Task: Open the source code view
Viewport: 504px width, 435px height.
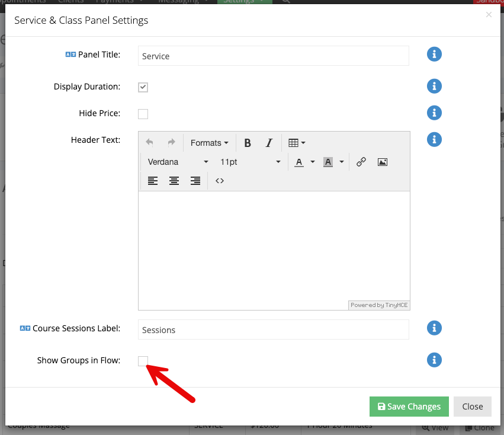Action: point(220,181)
